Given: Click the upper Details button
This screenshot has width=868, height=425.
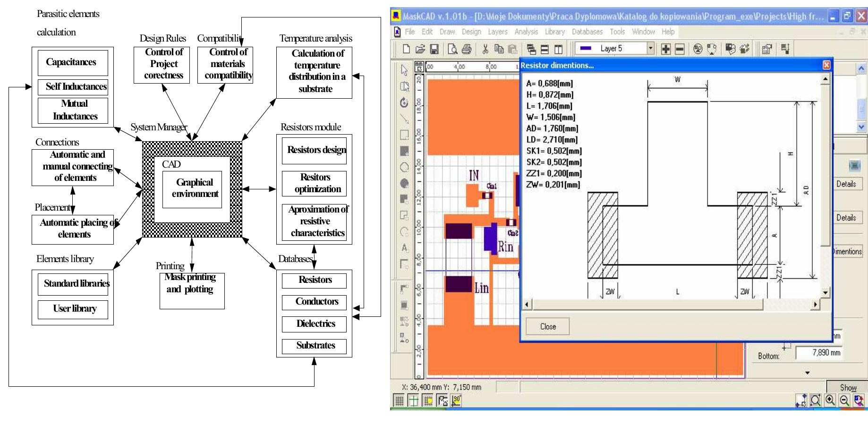Looking at the screenshot, I should (x=846, y=184).
